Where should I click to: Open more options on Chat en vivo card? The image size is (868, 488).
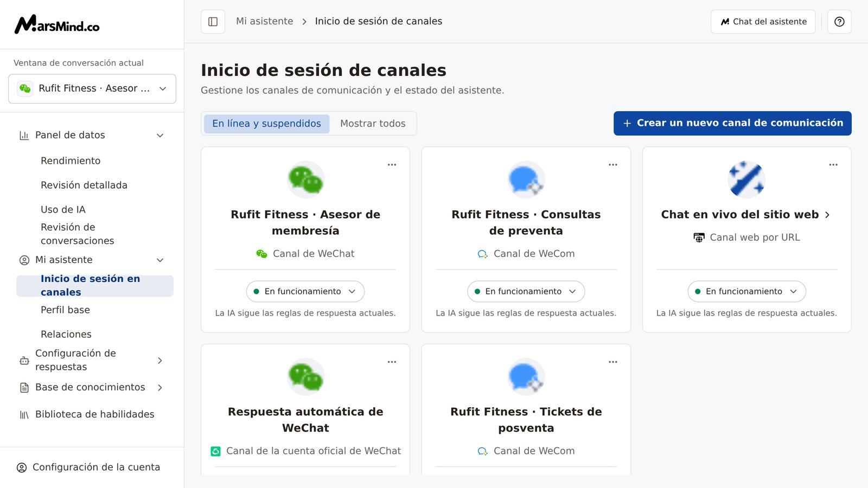(x=833, y=165)
